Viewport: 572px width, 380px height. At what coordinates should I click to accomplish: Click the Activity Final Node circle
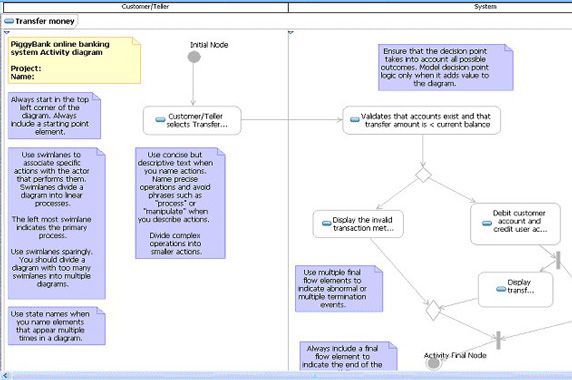433,363
